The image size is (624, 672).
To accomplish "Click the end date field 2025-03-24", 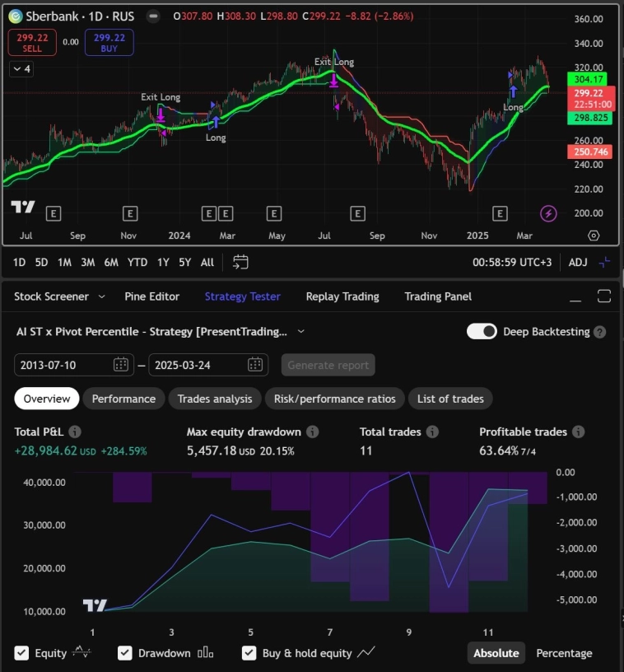I will [208, 365].
